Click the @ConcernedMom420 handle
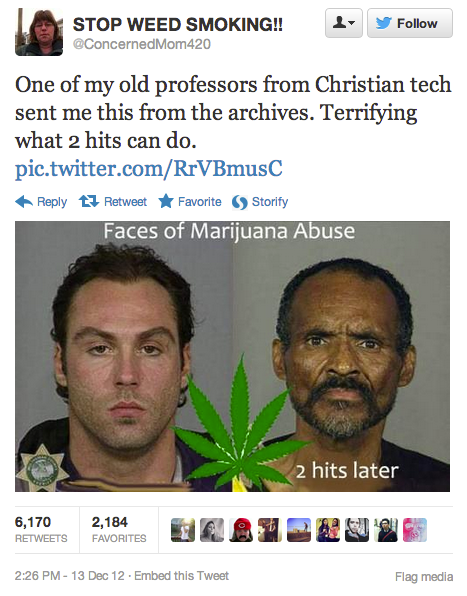The image size is (467, 596). 141,44
